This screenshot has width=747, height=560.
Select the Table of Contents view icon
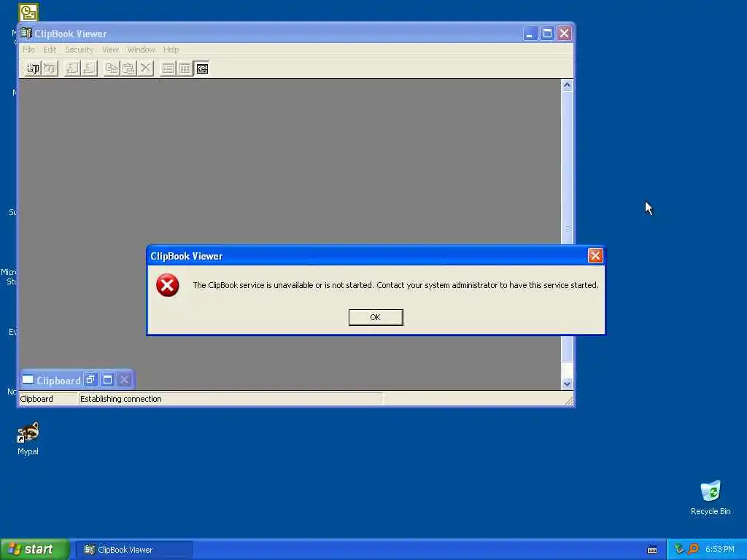pyautogui.click(x=168, y=69)
